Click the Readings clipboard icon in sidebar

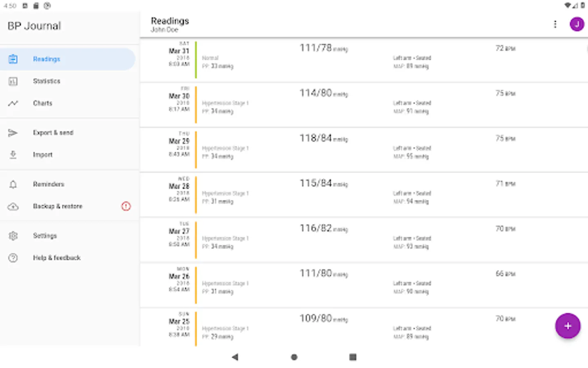point(13,59)
